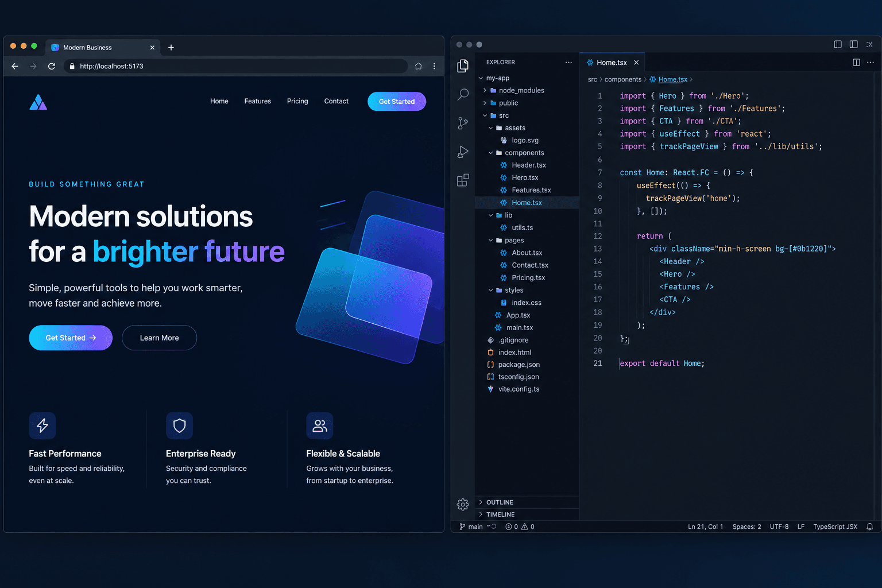Click the Learn More button
The width and height of the screenshot is (882, 588).
160,338
